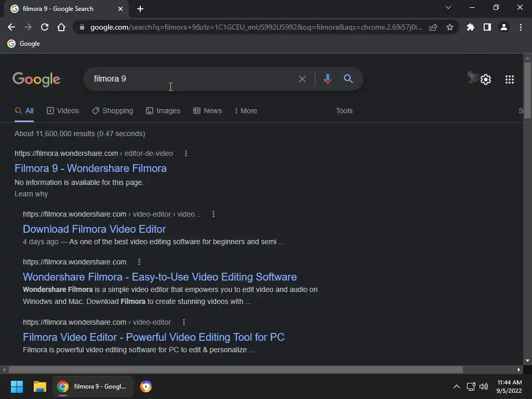This screenshot has width=532, height=399.
Task: Open Google quick settings gear
Action: click(486, 79)
